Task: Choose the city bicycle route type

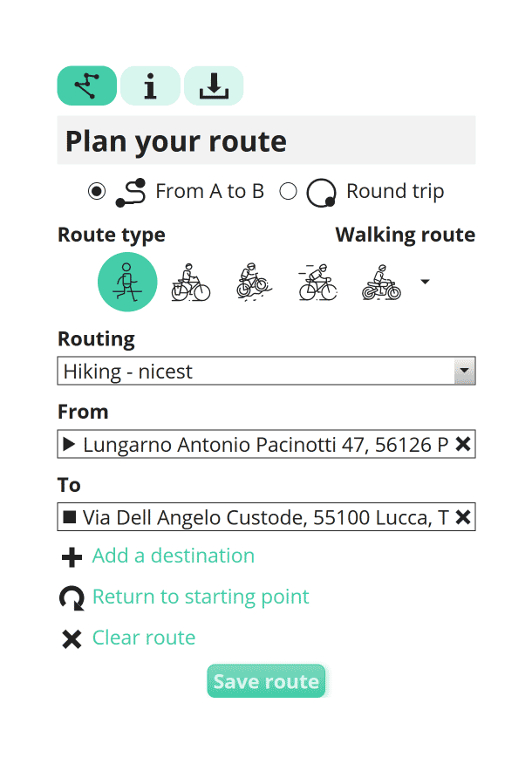Action: pyautogui.click(x=191, y=282)
